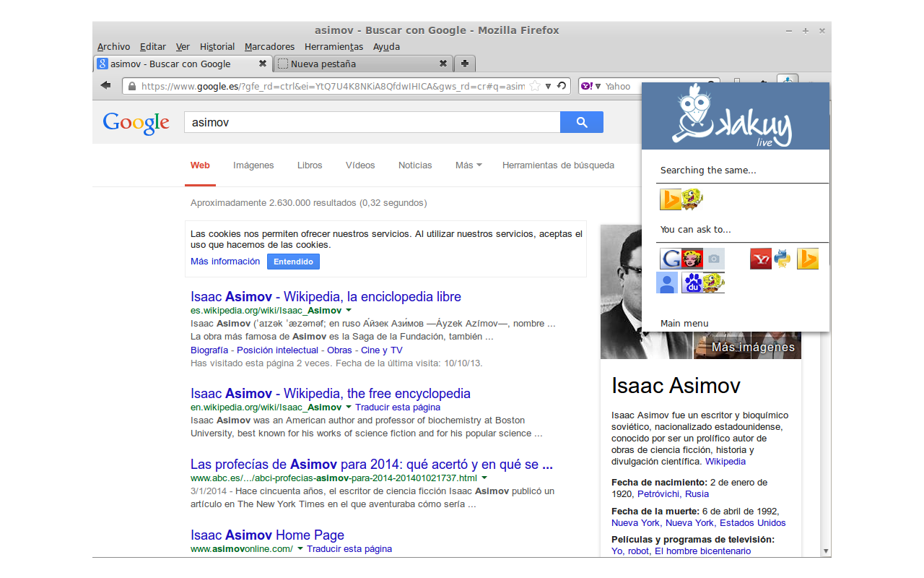Click inside the Google search box containing asimov
924x578 pixels.
pos(372,122)
